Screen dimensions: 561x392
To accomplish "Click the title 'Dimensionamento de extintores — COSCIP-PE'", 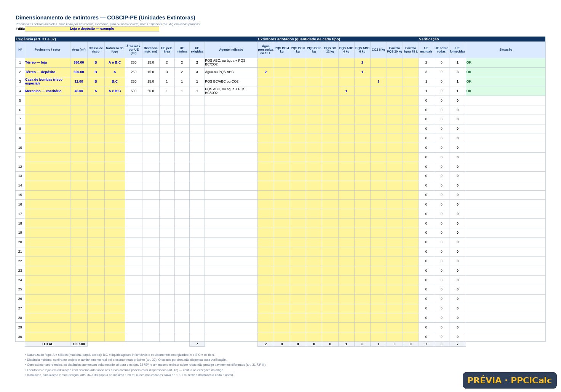I will (x=105, y=18).
